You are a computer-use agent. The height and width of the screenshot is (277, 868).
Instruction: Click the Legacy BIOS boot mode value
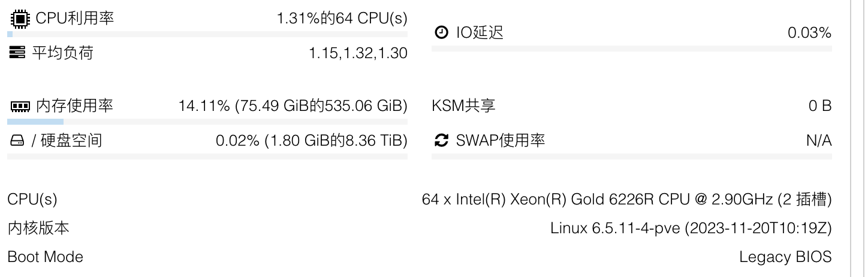point(785,257)
